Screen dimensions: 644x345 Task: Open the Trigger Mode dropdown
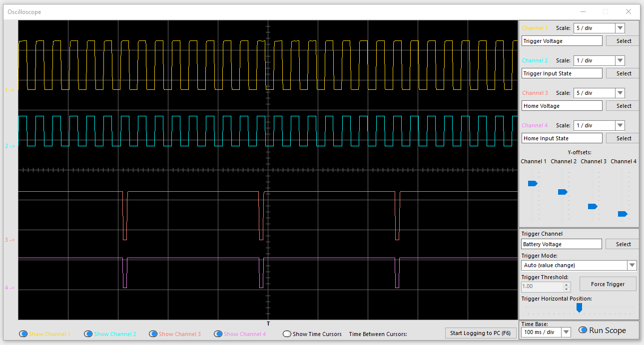(x=632, y=266)
